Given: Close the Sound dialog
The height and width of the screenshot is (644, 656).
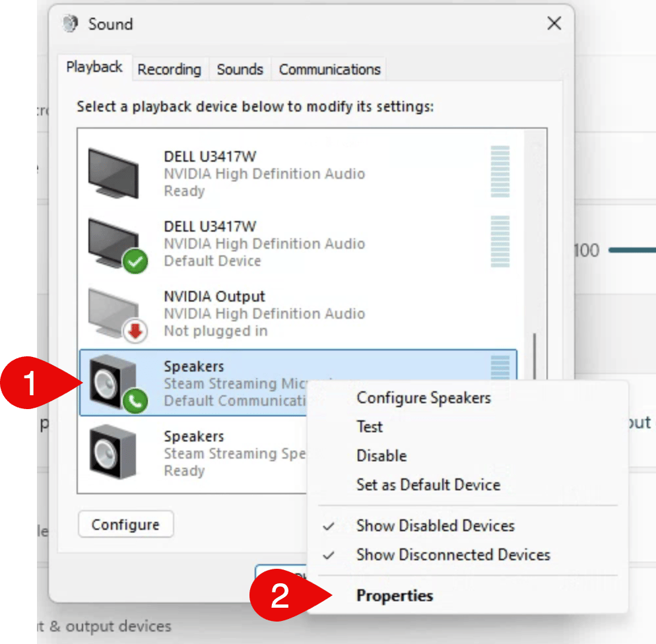Looking at the screenshot, I should point(554,23).
